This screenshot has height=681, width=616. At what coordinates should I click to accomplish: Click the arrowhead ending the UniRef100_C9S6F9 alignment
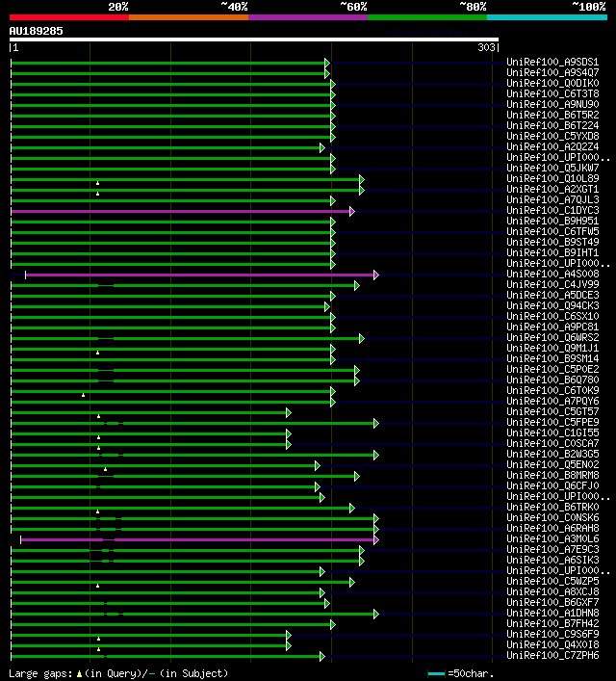(x=289, y=635)
